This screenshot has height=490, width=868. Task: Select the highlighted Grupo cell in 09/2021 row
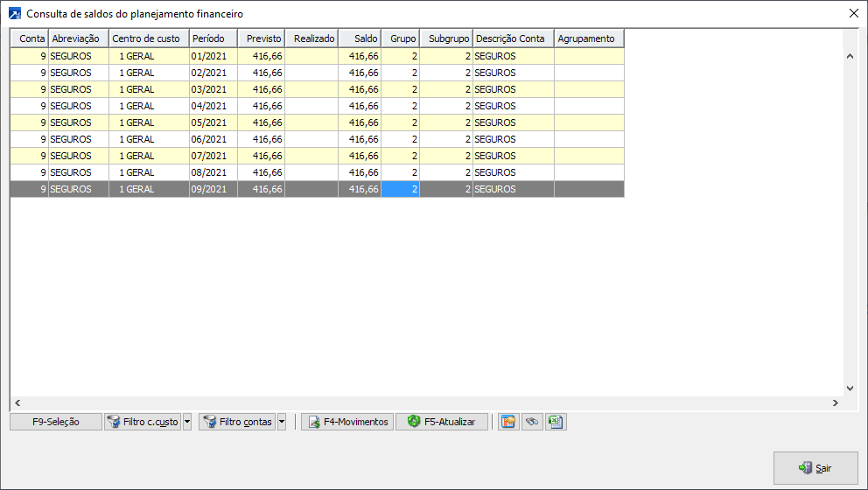(400, 189)
